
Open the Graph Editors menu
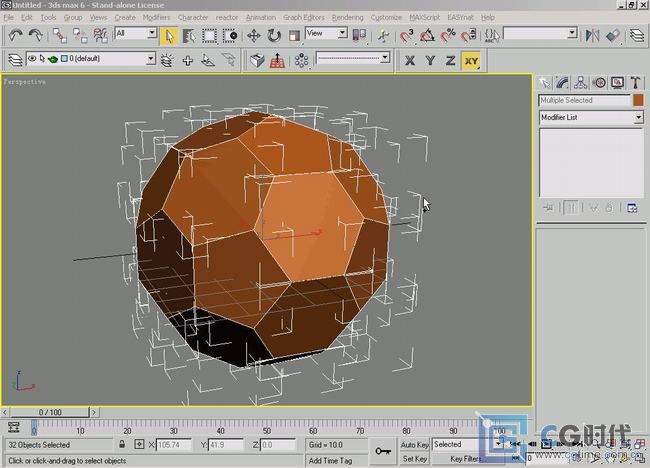coord(304,17)
